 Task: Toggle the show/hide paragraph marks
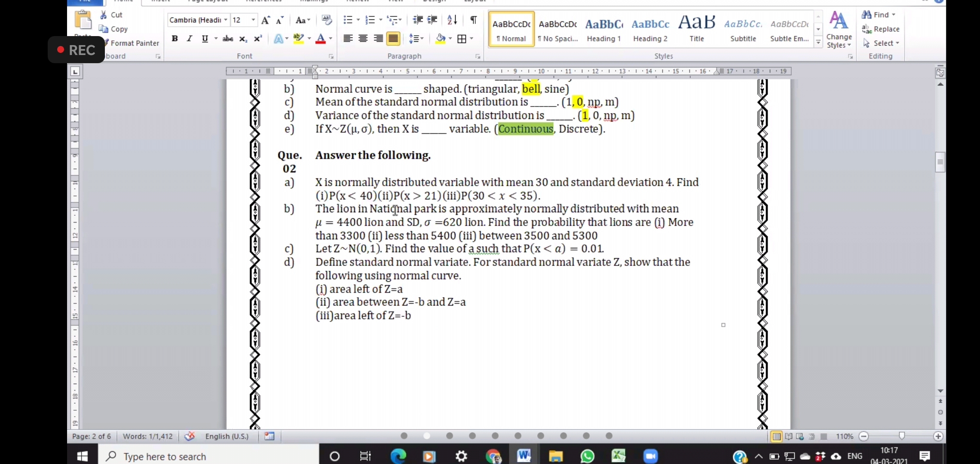pos(473,20)
